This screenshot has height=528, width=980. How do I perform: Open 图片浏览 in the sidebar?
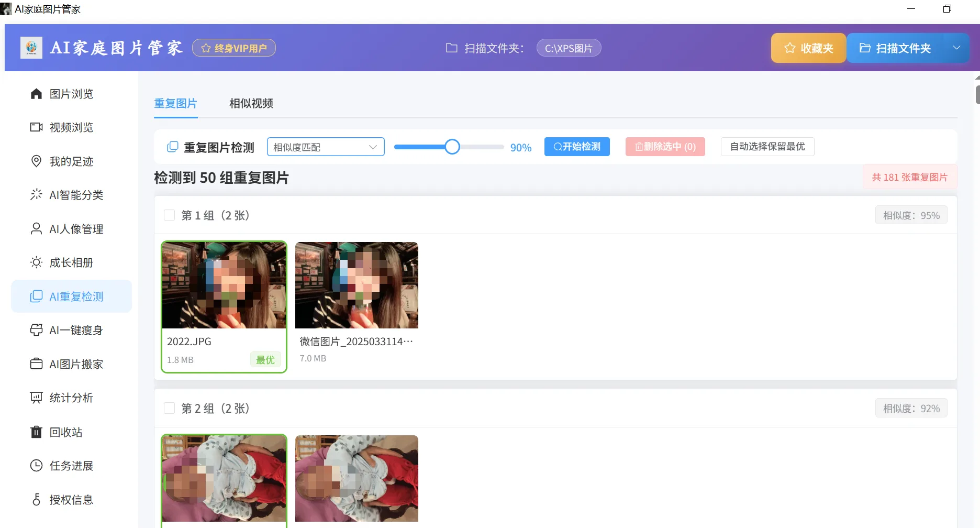[71, 94]
